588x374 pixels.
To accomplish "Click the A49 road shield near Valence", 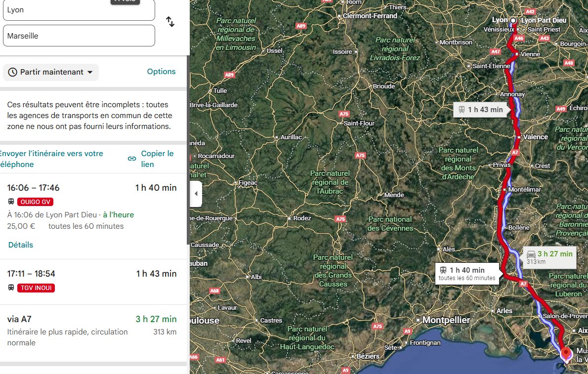I will tap(561, 109).
